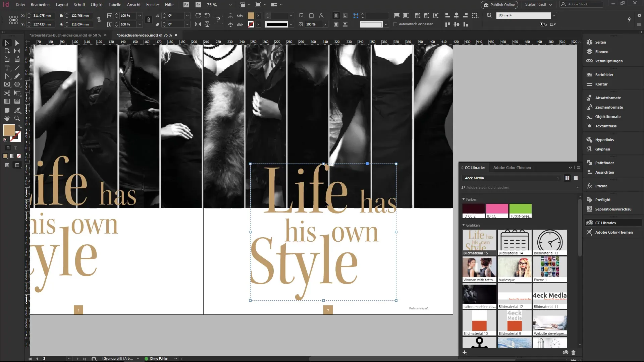This screenshot has height=362, width=644.
Task: Open the Datei menu
Action: [x=20, y=5]
